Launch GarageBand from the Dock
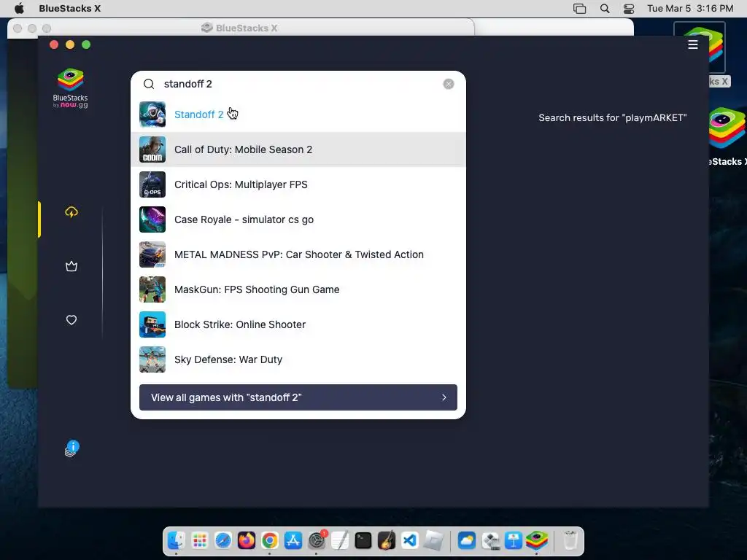747x560 pixels. point(387,541)
